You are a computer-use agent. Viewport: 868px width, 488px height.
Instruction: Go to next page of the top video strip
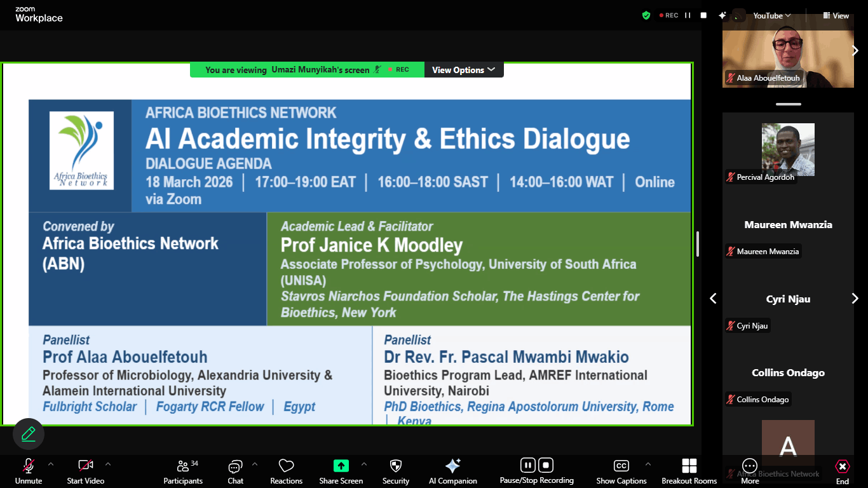[855, 51]
